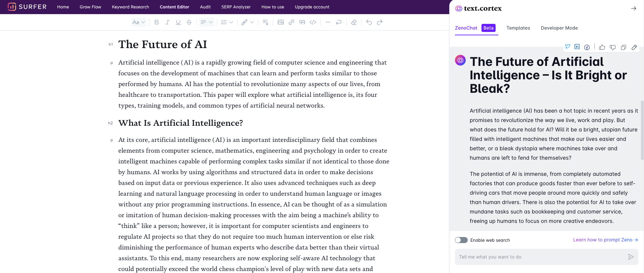Open the numbered list dropdown
Image resolution: width=644 pixels, height=273 pixels.
point(227,22)
